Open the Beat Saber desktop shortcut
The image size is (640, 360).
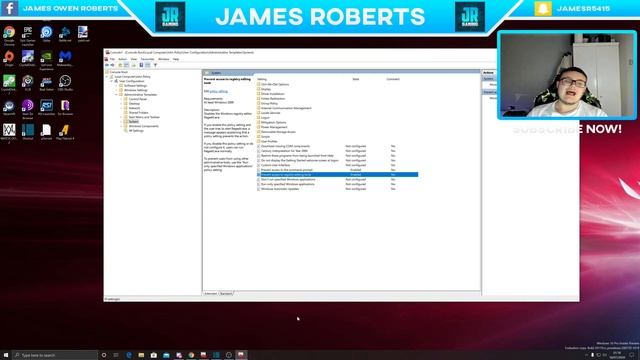point(47,83)
